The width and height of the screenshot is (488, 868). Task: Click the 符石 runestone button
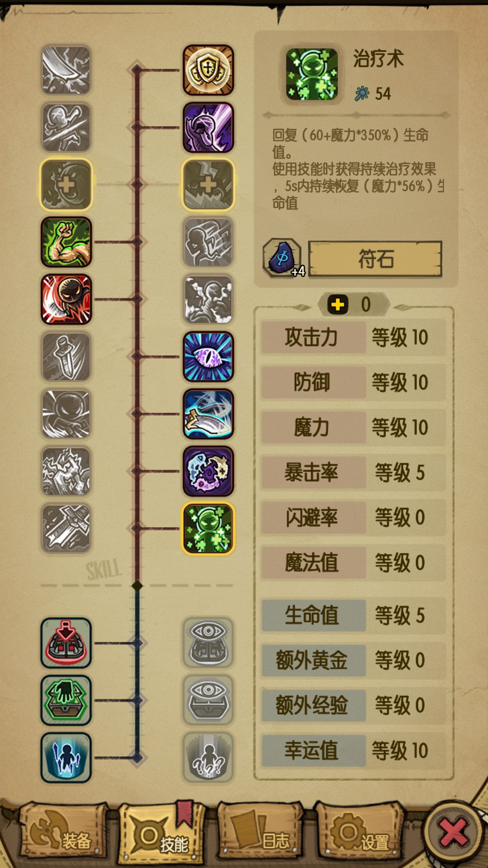[376, 259]
